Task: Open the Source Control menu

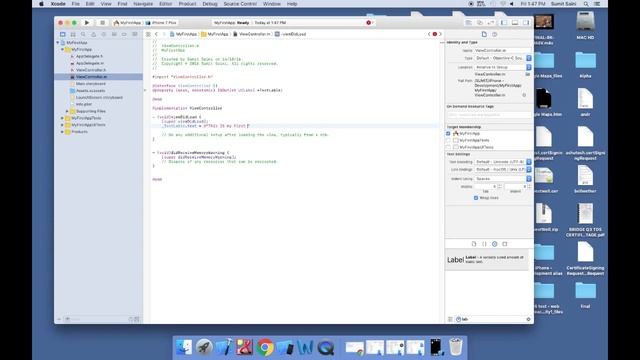Action: (x=240, y=4)
